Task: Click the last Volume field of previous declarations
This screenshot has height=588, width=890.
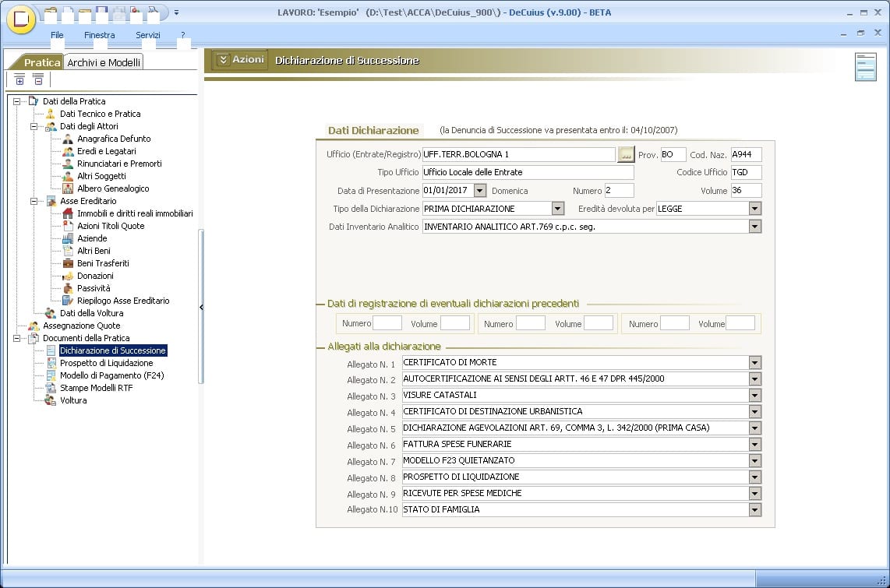Action: click(x=740, y=323)
